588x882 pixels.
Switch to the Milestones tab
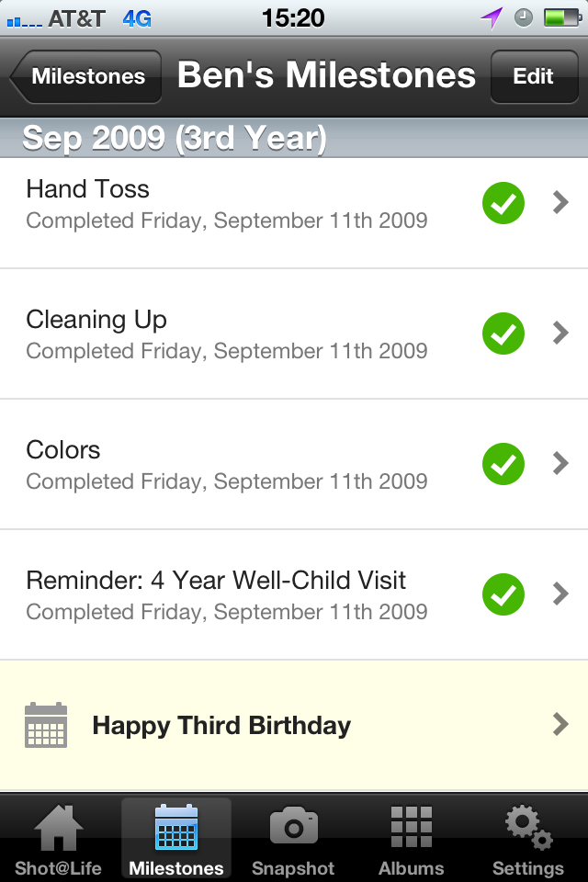pos(176,838)
